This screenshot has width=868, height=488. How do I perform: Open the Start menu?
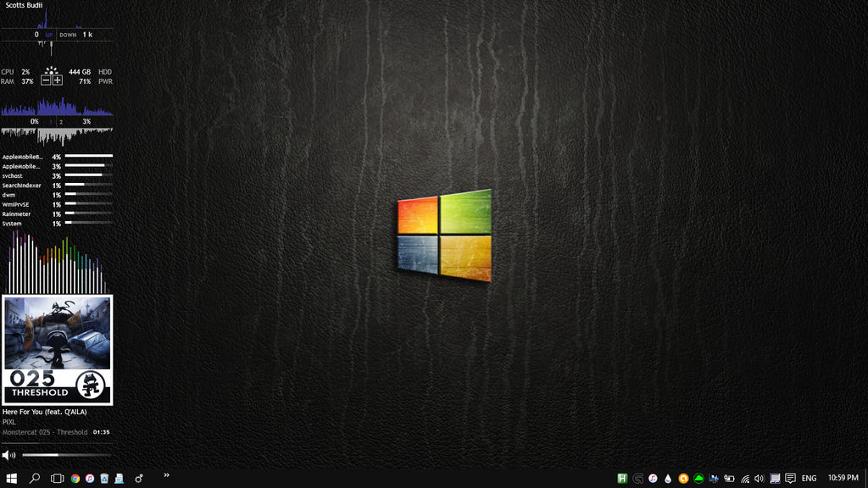point(12,479)
